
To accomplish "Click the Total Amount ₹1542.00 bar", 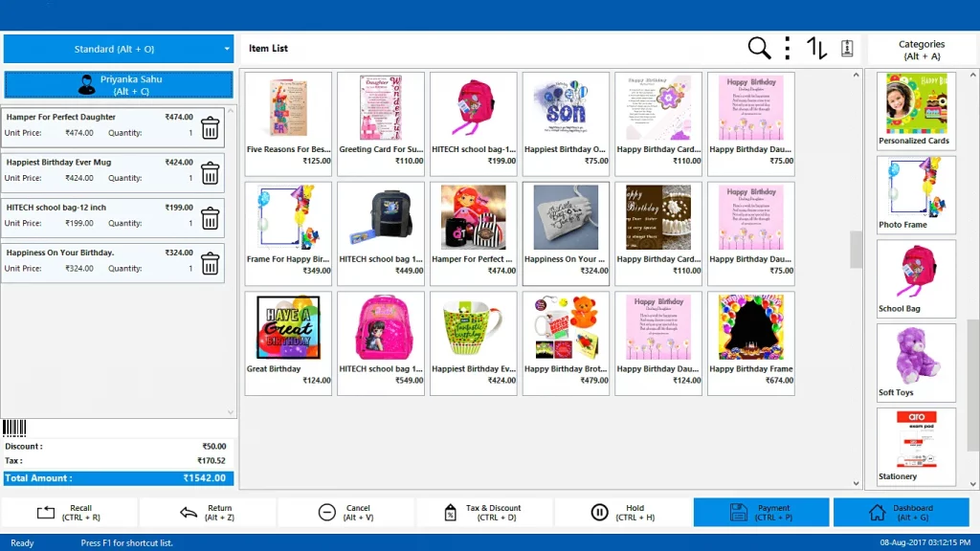I will click(x=119, y=478).
